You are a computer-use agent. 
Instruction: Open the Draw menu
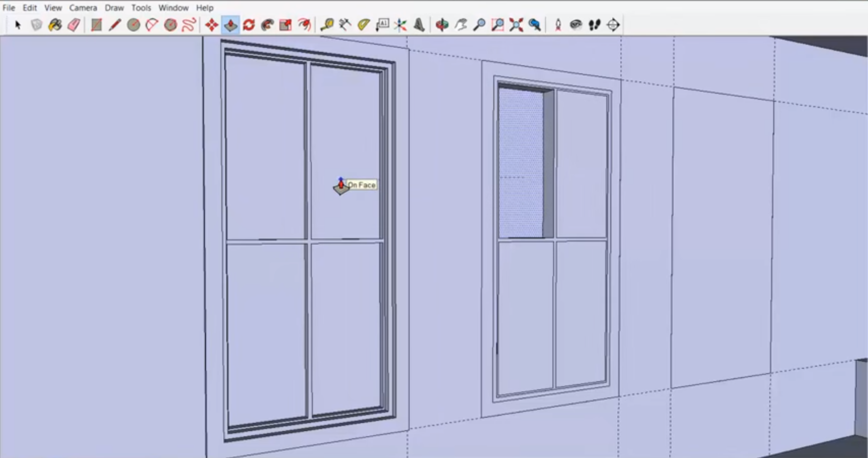pyautogui.click(x=114, y=8)
